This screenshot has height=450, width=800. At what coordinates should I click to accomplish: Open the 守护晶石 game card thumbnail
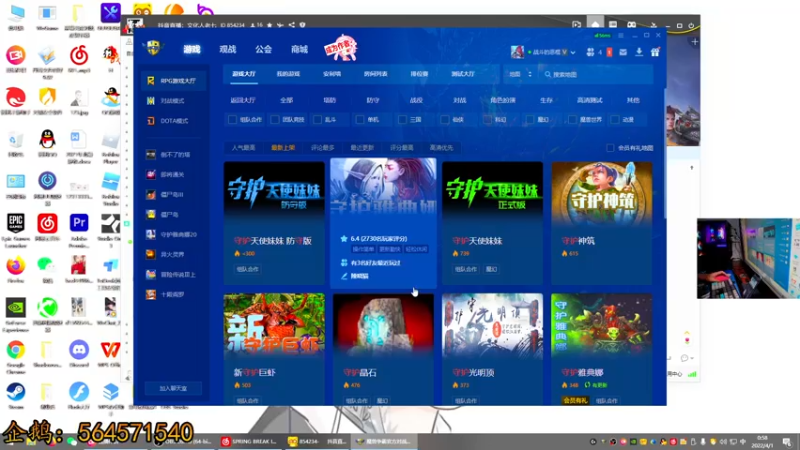point(383,326)
